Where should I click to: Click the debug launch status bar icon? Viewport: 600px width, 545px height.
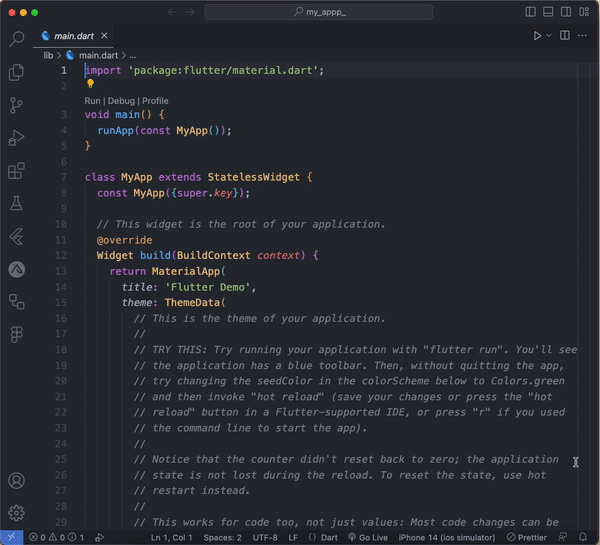[99, 537]
